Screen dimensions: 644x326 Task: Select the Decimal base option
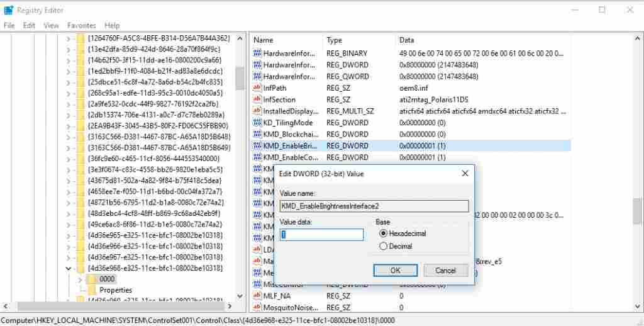click(x=383, y=246)
